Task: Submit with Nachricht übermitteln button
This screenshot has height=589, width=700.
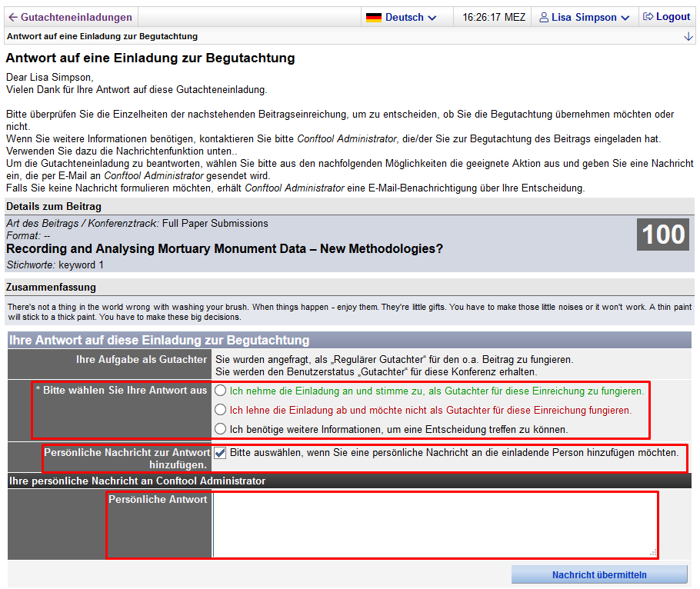Action: tap(599, 575)
